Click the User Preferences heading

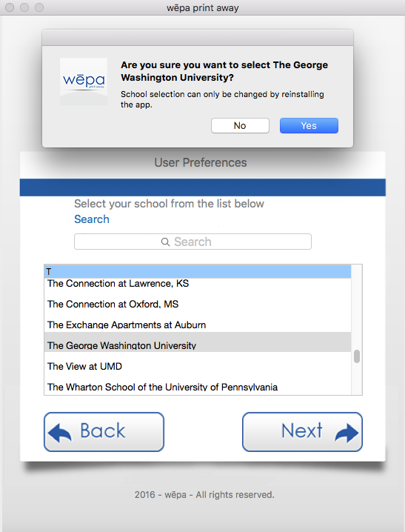201,162
